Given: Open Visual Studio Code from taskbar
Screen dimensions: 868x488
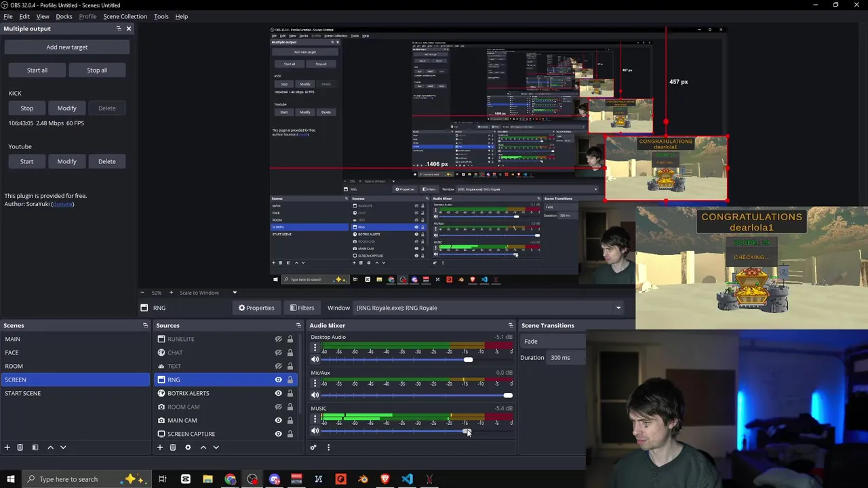Looking at the screenshot, I should click(x=407, y=479).
